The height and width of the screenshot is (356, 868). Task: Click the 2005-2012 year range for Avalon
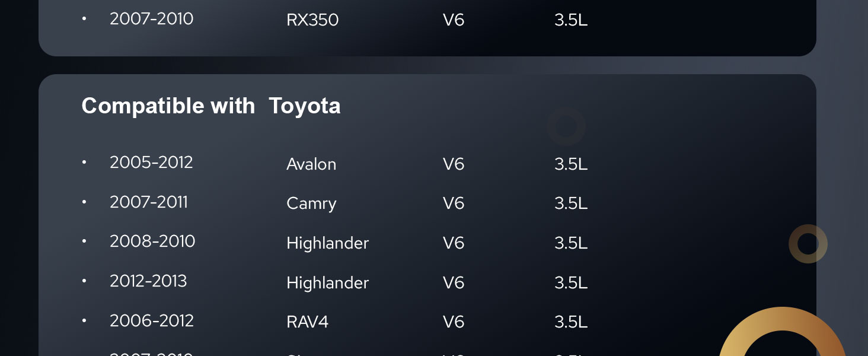(151, 163)
